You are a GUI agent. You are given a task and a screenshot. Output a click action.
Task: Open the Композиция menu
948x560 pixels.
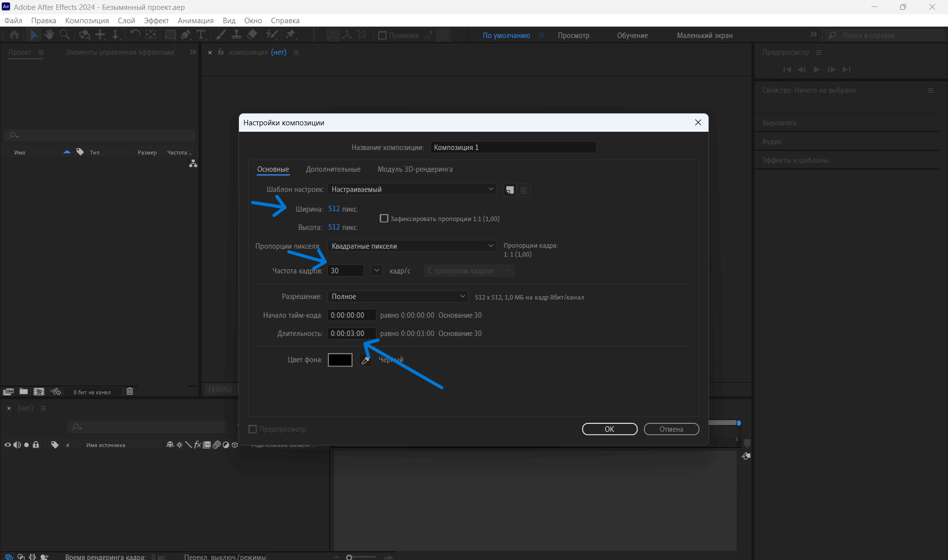(x=87, y=20)
